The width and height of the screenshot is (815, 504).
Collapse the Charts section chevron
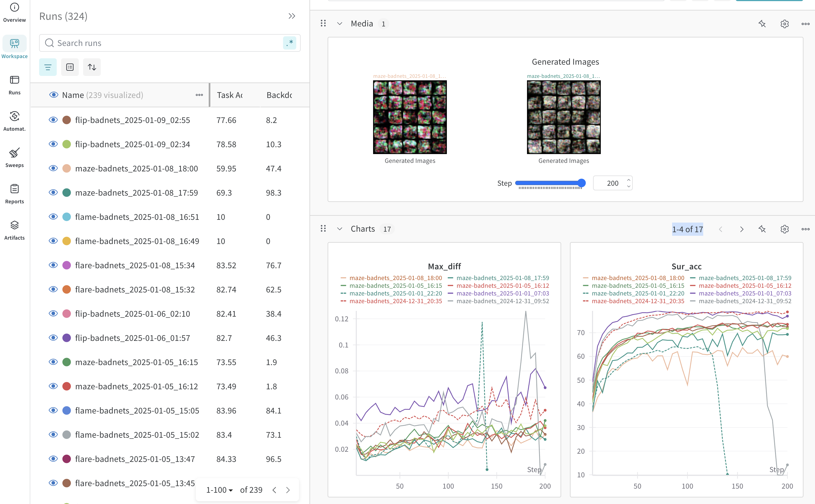pyautogui.click(x=339, y=229)
